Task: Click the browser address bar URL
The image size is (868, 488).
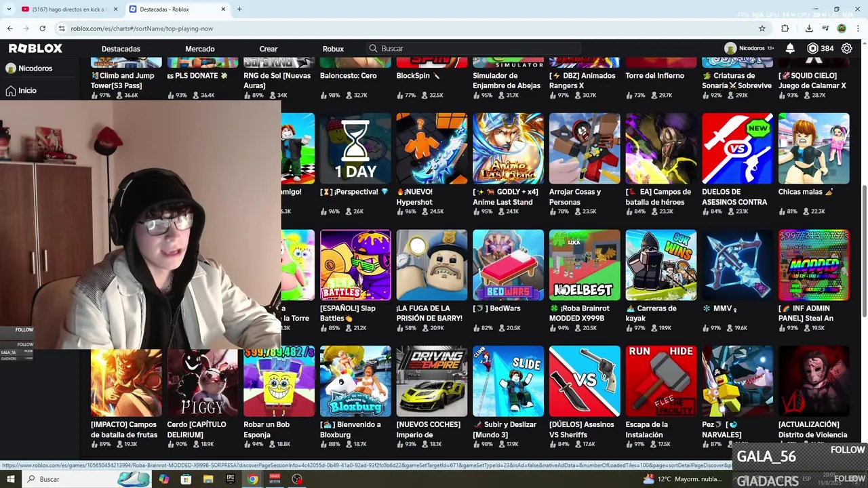Action: point(142,28)
